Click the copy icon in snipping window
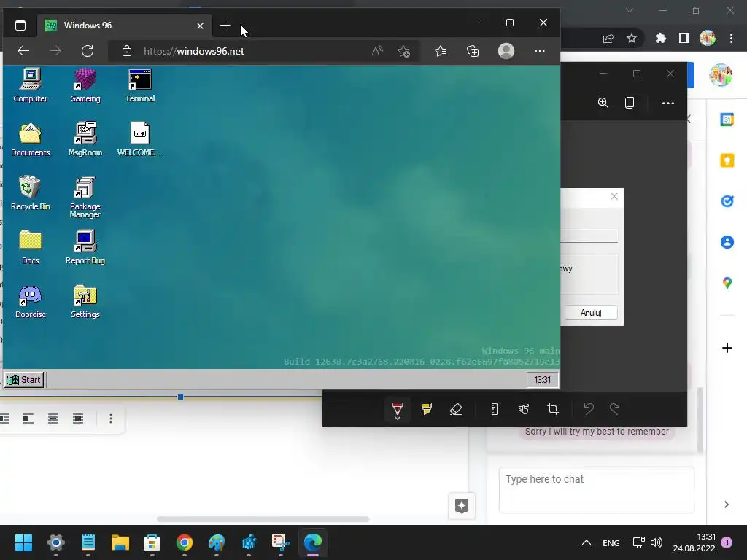747x560 pixels. [x=630, y=103]
